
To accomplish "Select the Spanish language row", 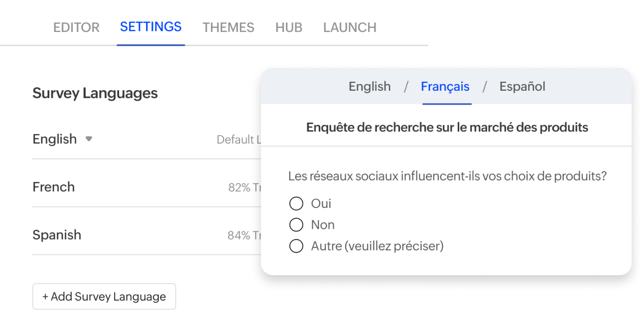I will click(57, 234).
